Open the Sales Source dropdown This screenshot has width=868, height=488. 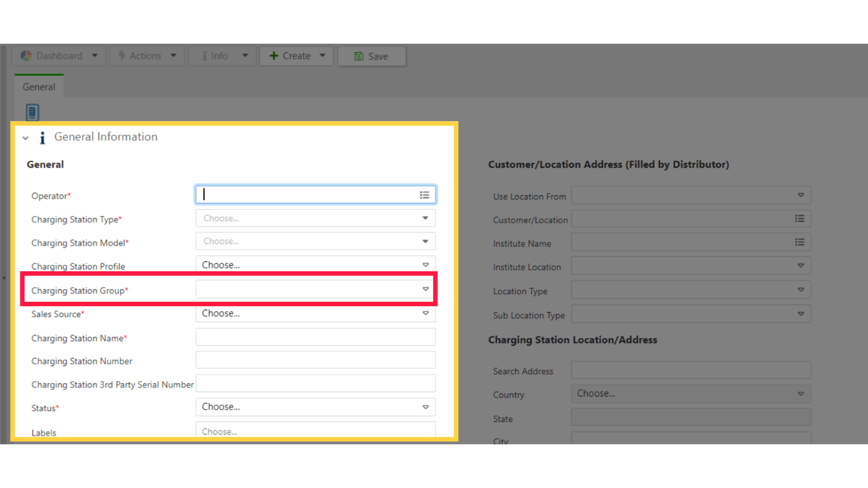316,314
